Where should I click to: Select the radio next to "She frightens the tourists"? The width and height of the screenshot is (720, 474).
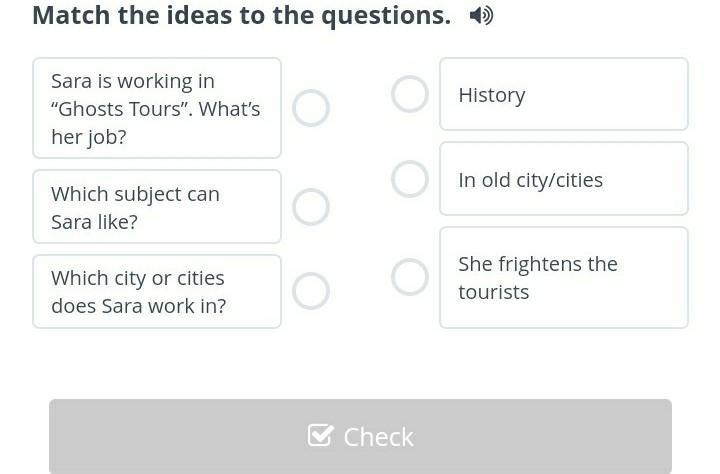pos(409,277)
